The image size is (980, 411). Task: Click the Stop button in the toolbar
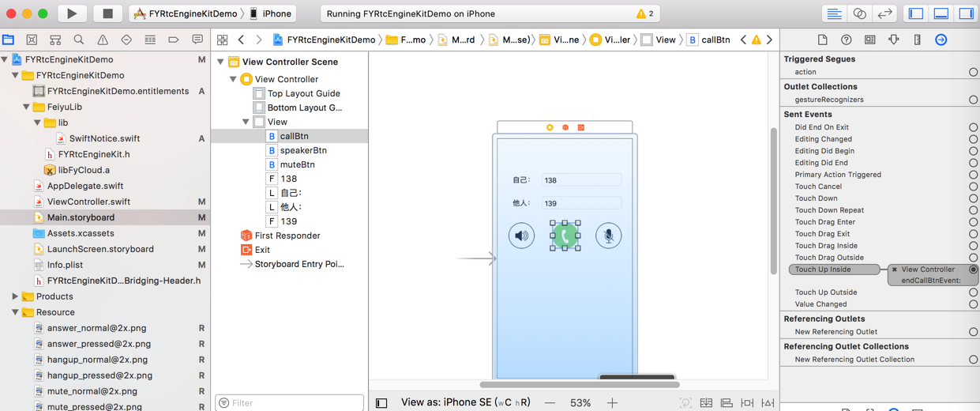[x=108, y=13]
